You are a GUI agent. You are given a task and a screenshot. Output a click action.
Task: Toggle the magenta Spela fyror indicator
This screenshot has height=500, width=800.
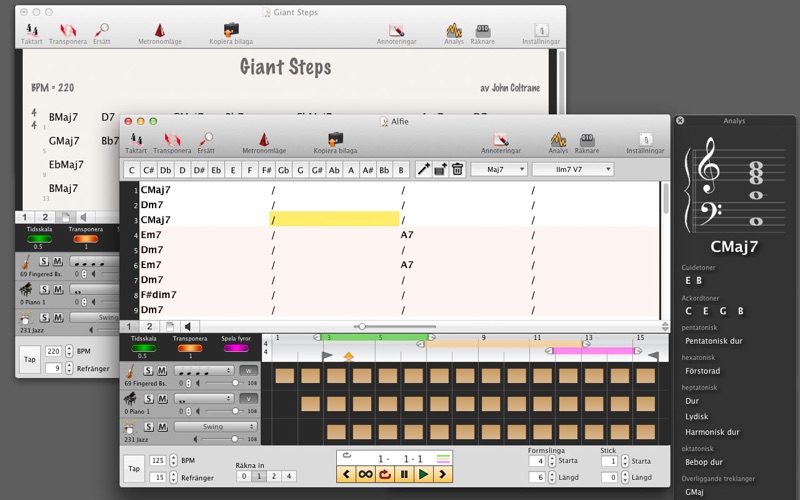[236, 348]
